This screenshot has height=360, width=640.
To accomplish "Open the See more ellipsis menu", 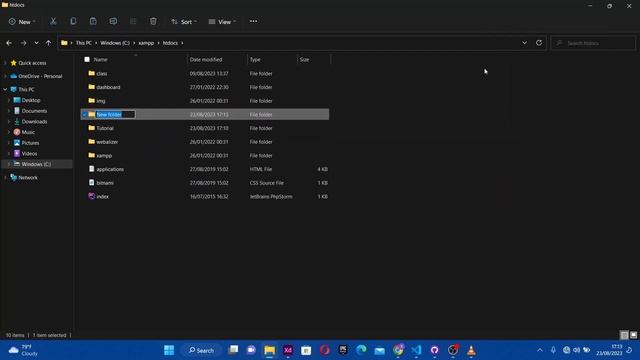I will (x=253, y=21).
